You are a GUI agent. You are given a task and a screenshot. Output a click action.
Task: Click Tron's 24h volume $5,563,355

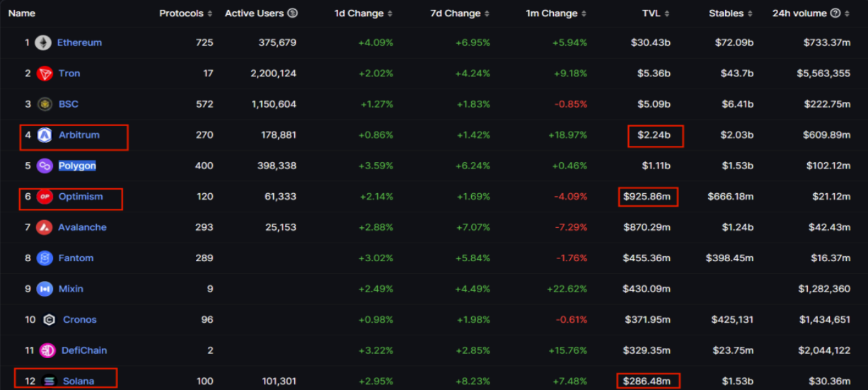tap(823, 74)
